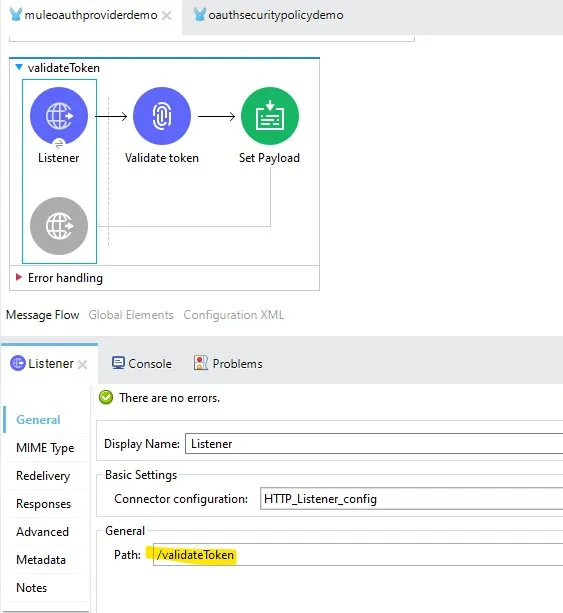Open the Message Flow view
563x613 pixels.
[43, 315]
